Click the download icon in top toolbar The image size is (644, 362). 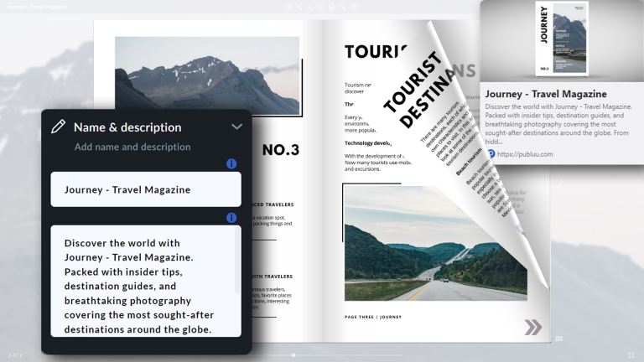point(310,7)
